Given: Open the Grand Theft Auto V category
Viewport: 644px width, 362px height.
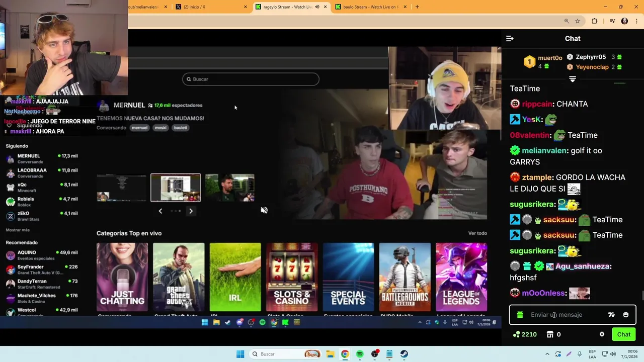Looking at the screenshot, I should [x=179, y=277].
